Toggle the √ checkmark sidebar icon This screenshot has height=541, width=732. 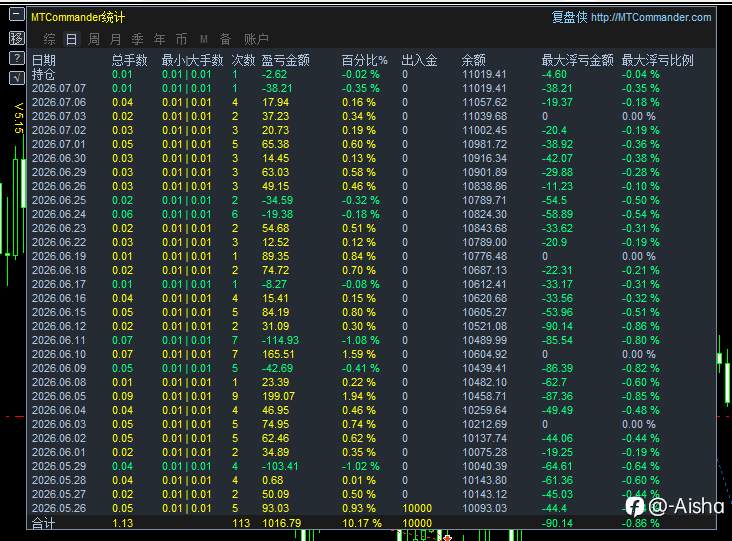(x=17, y=78)
